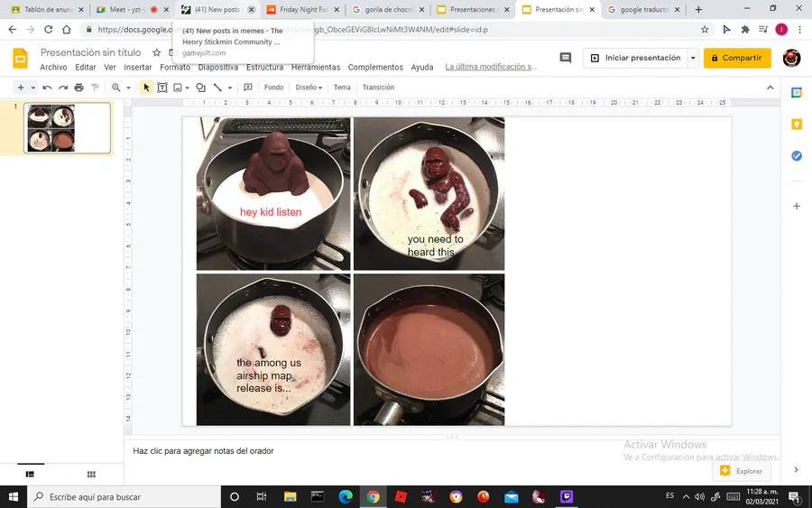Add a comment from toolbar
Viewport: 812px width, 508px height.
[x=248, y=88]
